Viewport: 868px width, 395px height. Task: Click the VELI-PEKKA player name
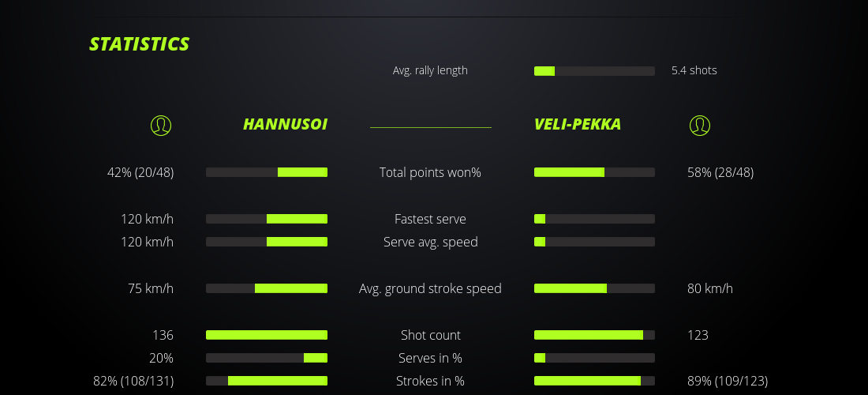(577, 125)
